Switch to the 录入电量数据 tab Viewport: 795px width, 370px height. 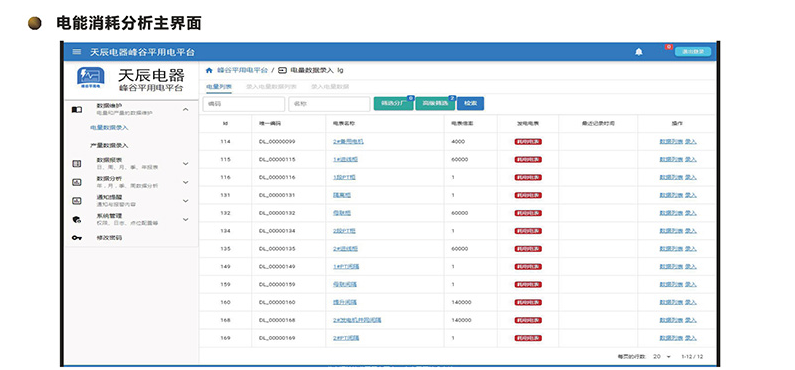point(330,87)
